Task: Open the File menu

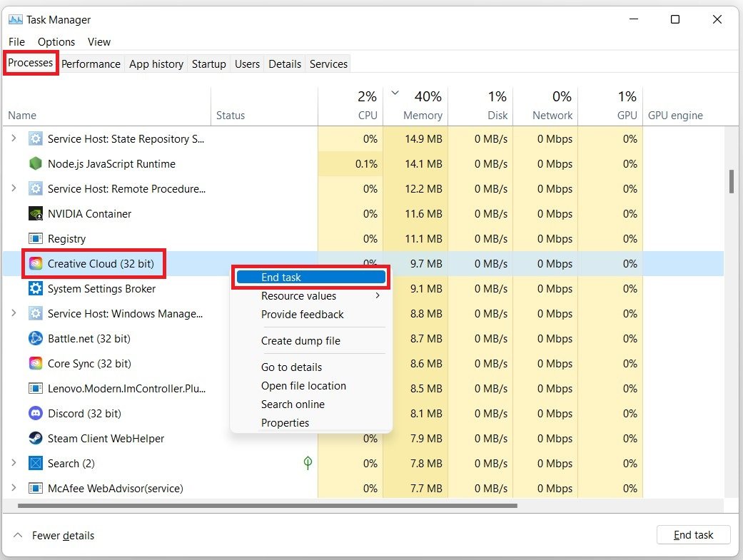Action: (x=16, y=41)
